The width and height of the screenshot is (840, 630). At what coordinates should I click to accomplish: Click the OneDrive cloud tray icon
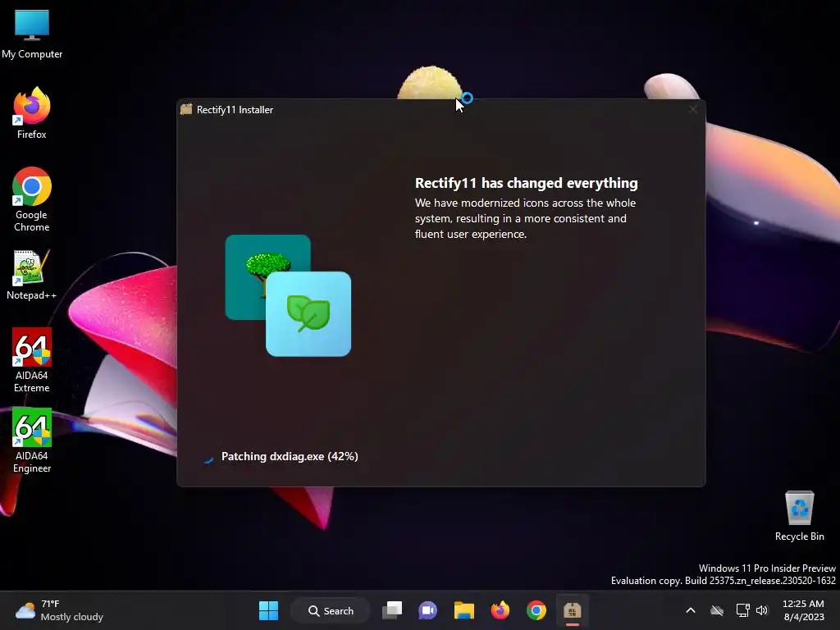tap(717, 610)
